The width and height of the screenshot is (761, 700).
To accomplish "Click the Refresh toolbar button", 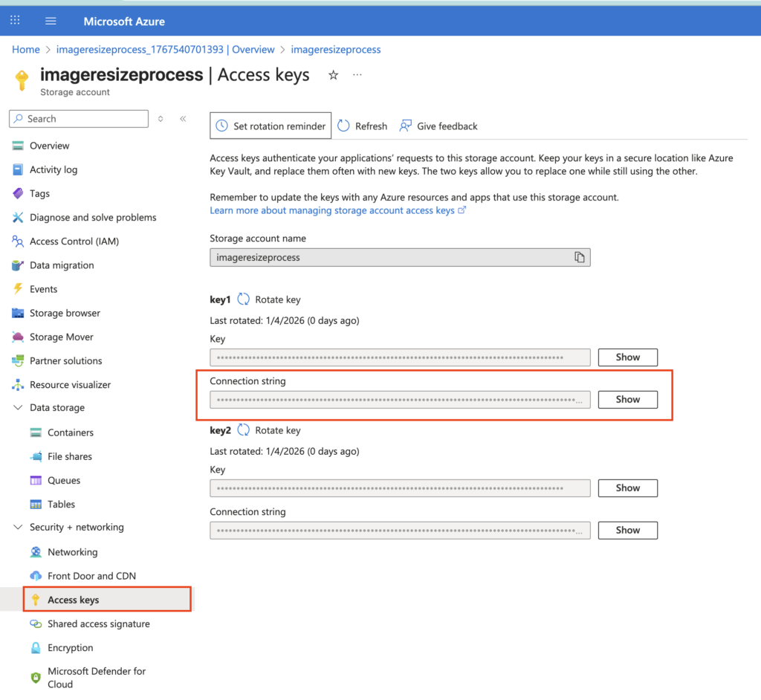I will pyautogui.click(x=363, y=126).
